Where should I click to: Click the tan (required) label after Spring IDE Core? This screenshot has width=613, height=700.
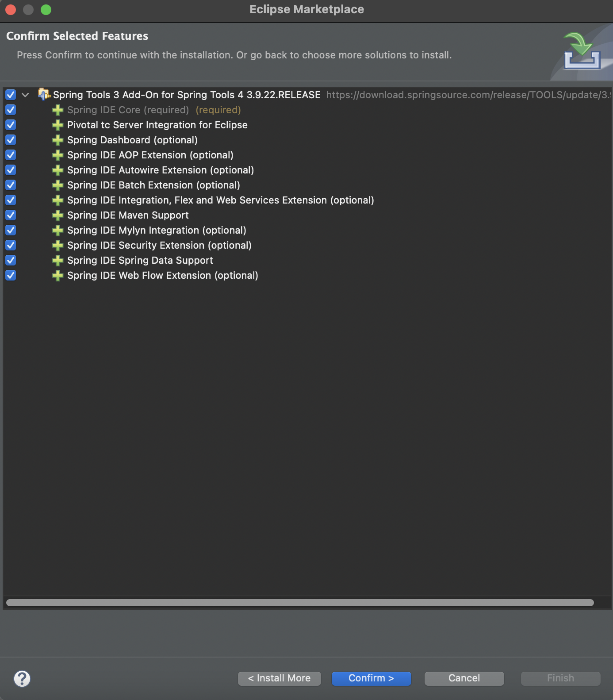coord(218,110)
